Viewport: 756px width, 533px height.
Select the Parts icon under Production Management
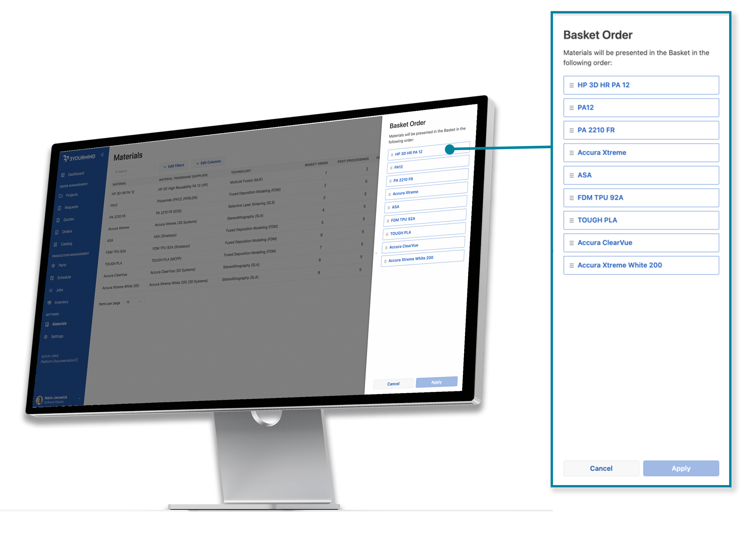(x=53, y=266)
